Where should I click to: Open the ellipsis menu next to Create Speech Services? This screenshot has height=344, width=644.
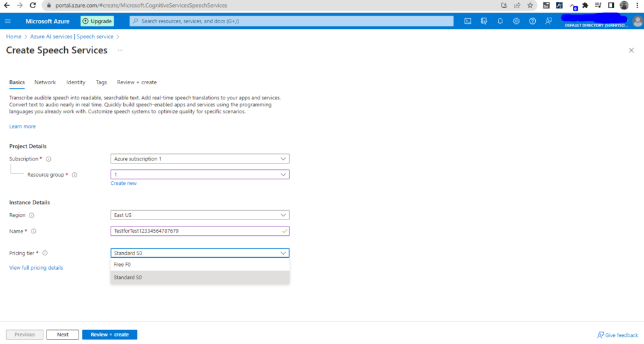120,50
